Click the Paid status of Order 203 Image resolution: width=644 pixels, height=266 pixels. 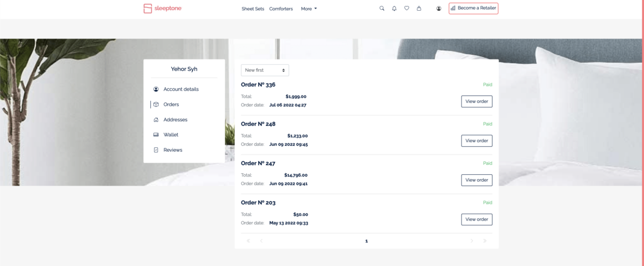[487, 202]
